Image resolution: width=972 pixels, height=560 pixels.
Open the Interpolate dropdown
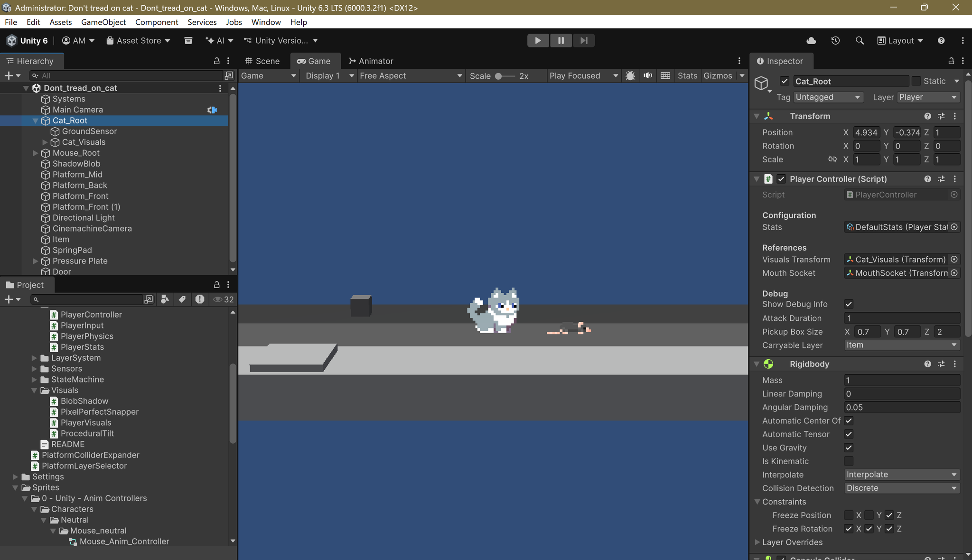[902, 475]
